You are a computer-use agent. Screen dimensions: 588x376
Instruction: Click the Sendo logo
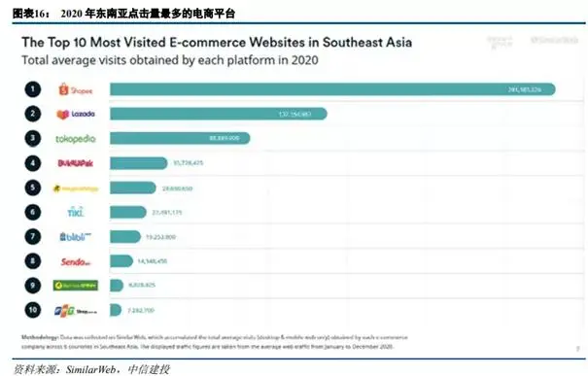click(76, 261)
